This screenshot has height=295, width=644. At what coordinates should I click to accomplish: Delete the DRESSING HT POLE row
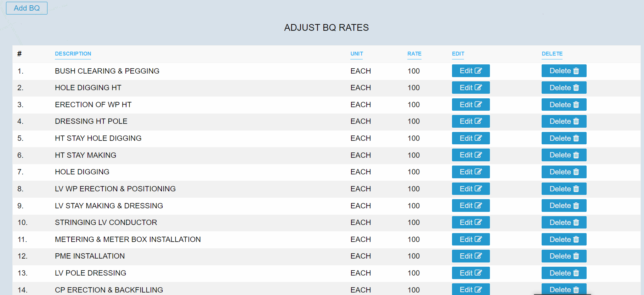click(x=564, y=121)
